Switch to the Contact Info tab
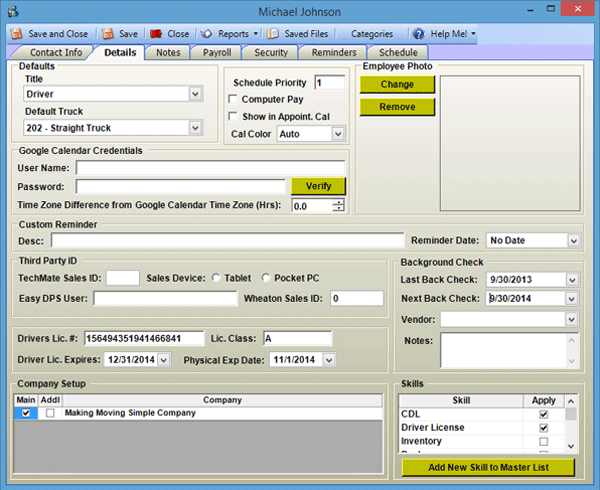Screen dimensions: 600x490 pyautogui.click(x=56, y=52)
